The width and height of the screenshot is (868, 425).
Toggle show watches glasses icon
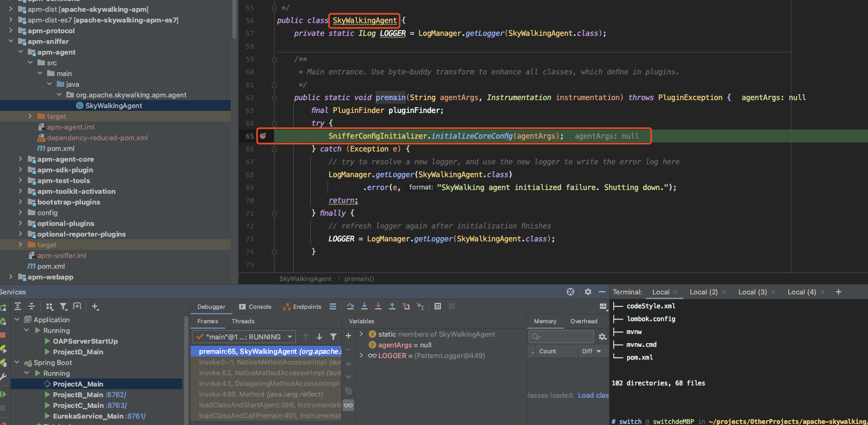tap(348, 405)
